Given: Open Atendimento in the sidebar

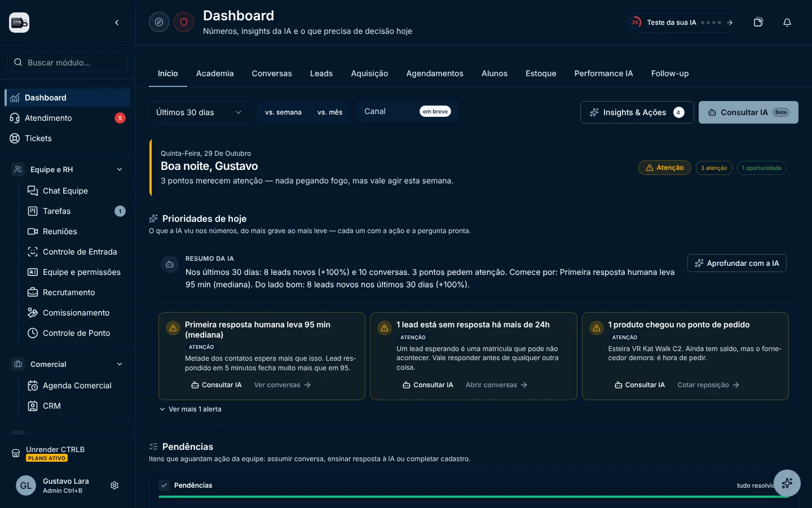Looking at the screenshot, I should coord(68,118).
